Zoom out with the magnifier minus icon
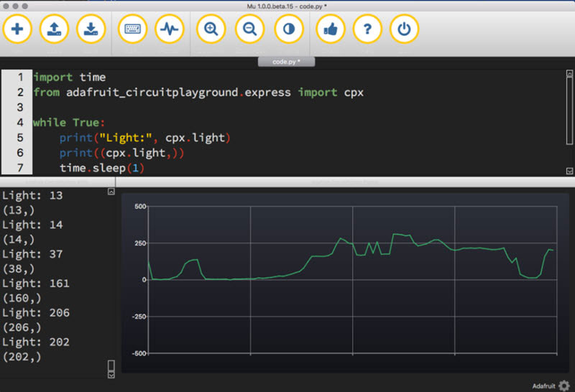The image size is (575, 392). point(249,29)
